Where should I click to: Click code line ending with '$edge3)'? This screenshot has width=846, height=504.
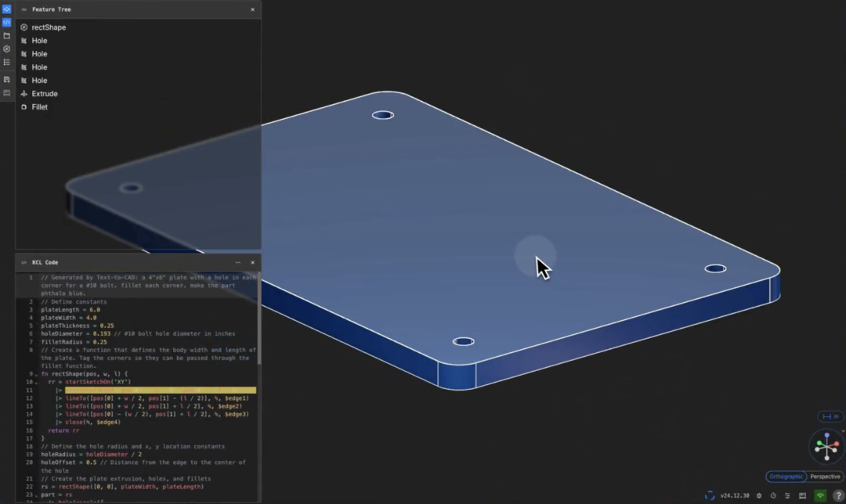152,415
